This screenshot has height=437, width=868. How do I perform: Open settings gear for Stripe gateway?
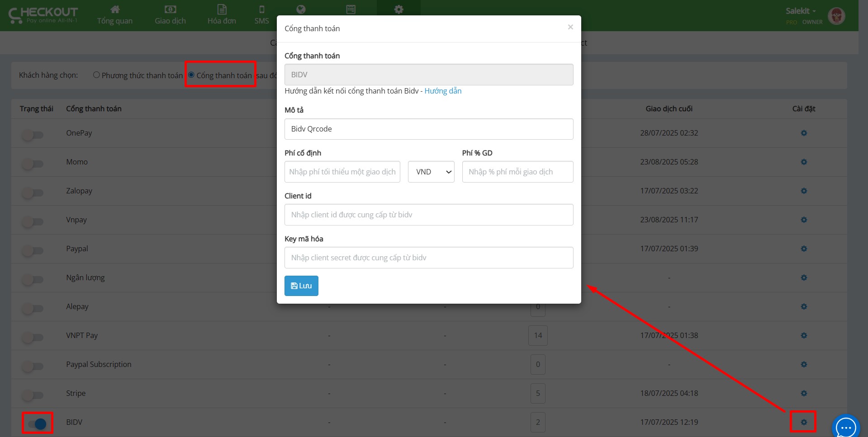803,393
